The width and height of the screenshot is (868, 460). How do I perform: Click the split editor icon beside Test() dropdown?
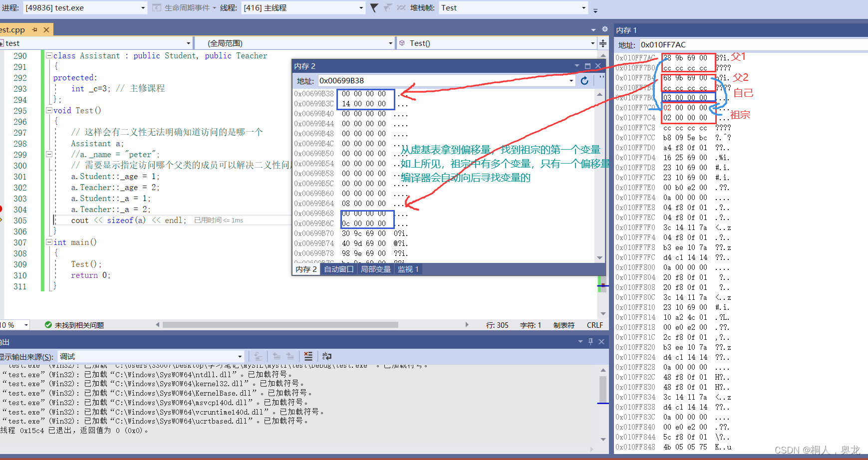point(603,43)
